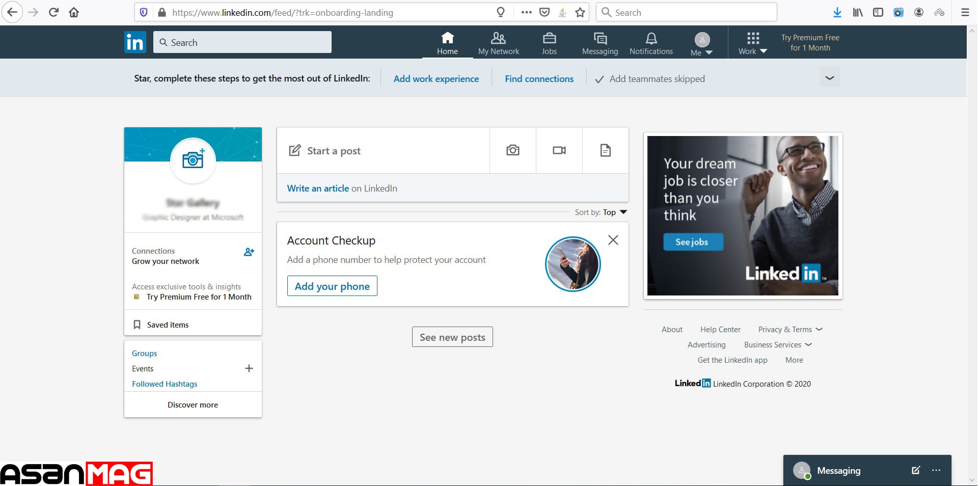Open the Help Center link
This screenshot has width=980, height=486.
pos(720,330)
